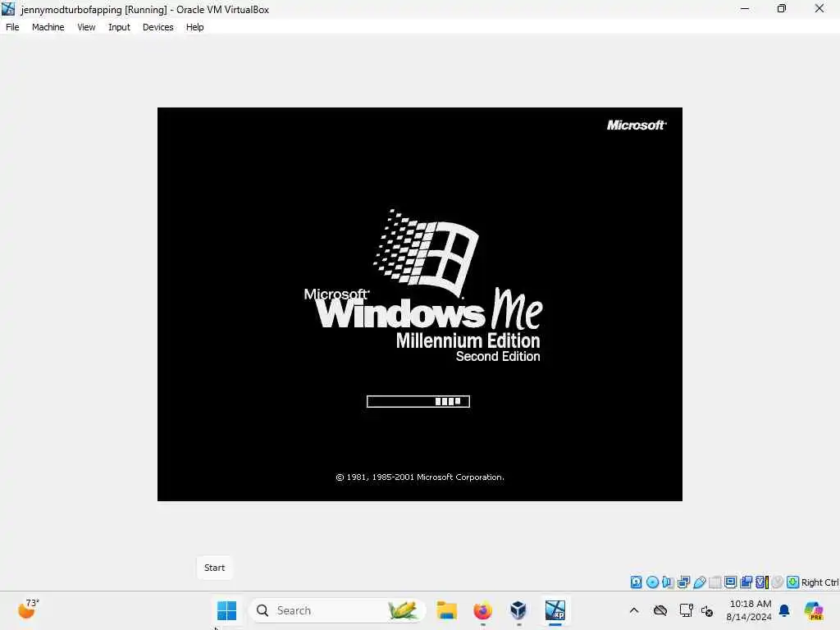Click the network tray icon
The height and width of the screenshot is (630, 840).
pos(686,610)
